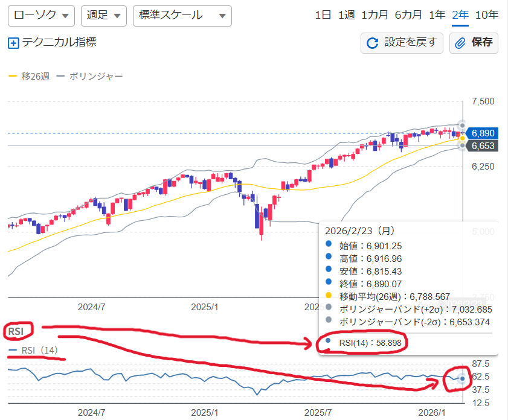Viewport: 508px width, 420px height.
Task: Select the 6カ月 period tab
Action: pos(408,16)
